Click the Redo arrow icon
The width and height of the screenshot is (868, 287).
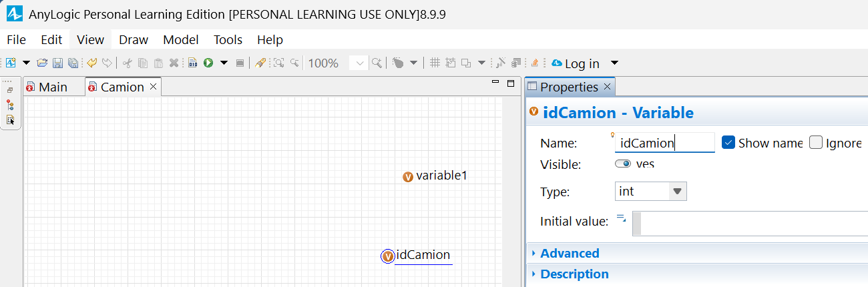pyautogui.click(x=107, y=63)
